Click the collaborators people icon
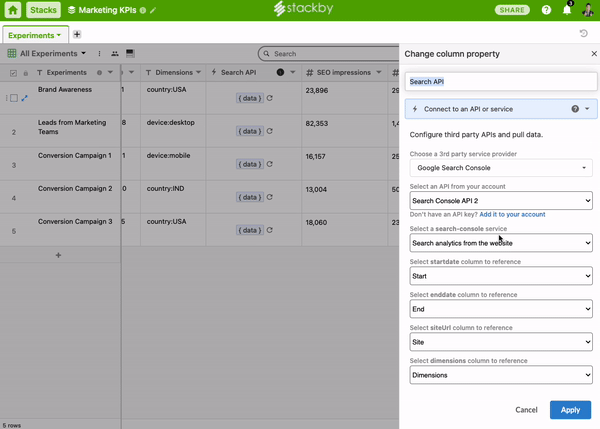 click(x=115, y=54)
